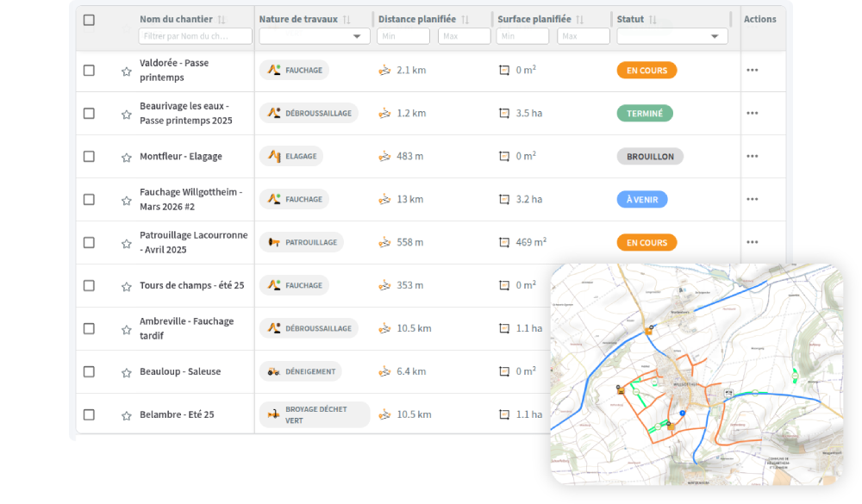This screenshot has width=862, height=504.
Task: Expand the Statut filter dropdown
Action: (672, 36)
